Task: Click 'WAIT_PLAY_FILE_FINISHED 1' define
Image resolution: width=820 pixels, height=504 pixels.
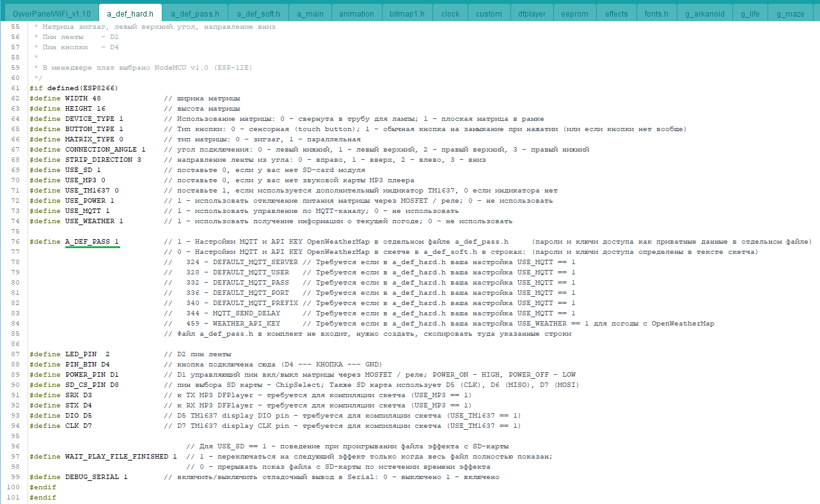Action: coord(121,457)
